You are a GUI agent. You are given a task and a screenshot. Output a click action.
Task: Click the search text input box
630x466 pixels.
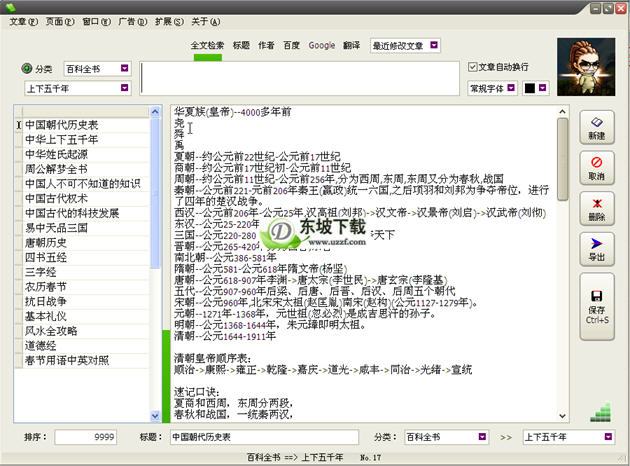click(299, 78)
